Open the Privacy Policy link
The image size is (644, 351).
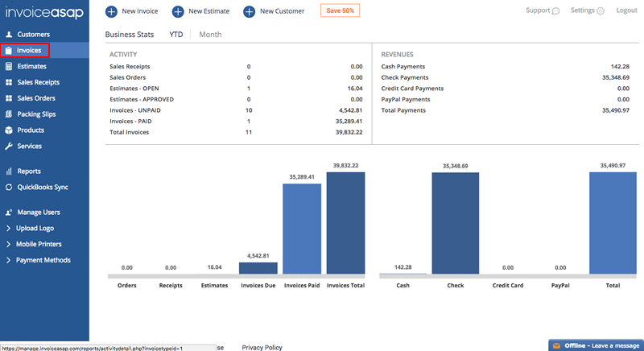coord(262,347)
